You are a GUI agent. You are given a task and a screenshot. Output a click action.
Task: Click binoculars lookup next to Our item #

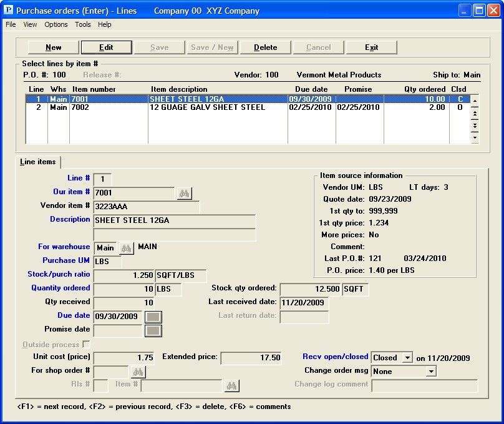tap(185, 193)
